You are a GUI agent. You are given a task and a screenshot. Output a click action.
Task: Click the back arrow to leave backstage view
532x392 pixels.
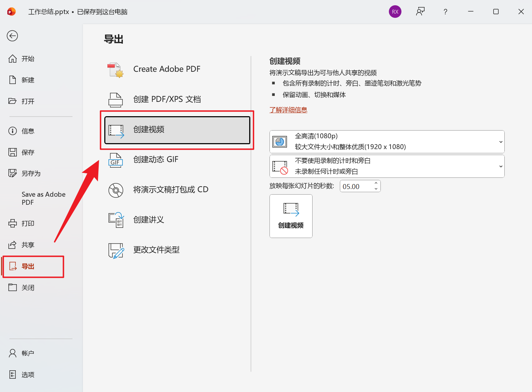tap(12, 36)
